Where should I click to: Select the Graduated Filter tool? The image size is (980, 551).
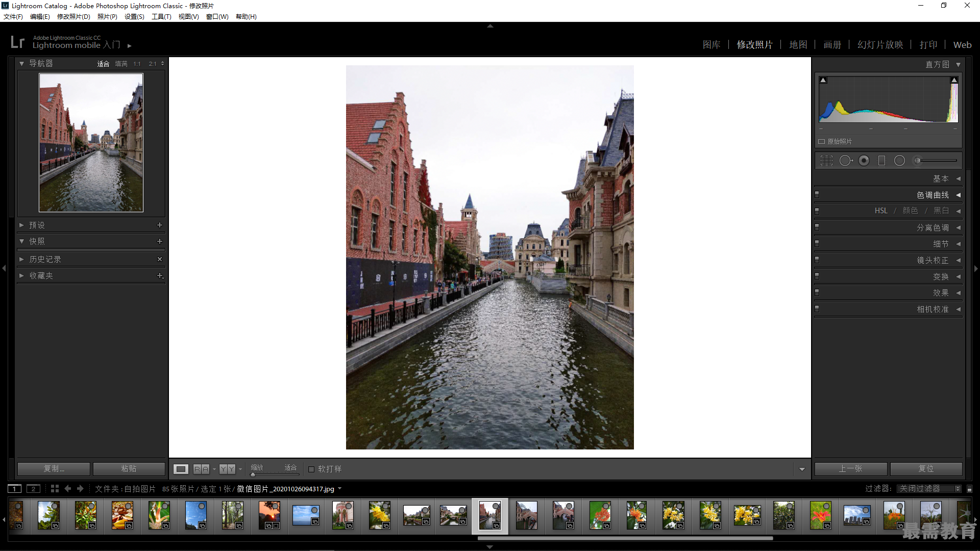[881, 161]
